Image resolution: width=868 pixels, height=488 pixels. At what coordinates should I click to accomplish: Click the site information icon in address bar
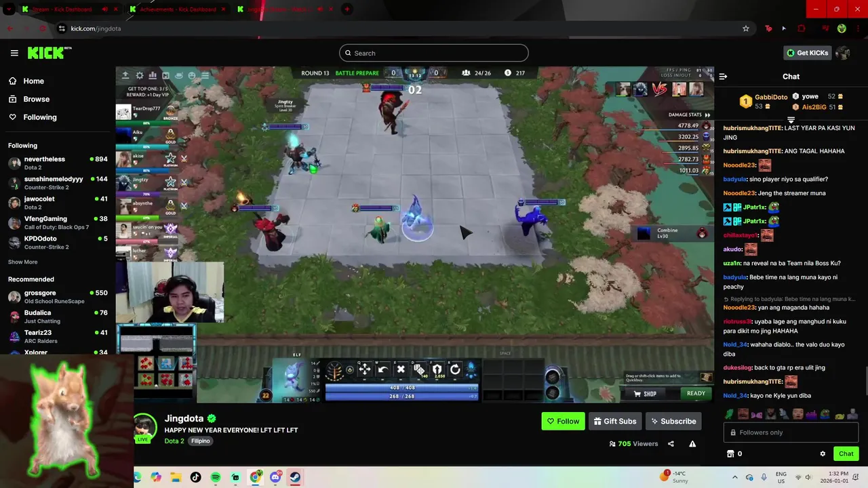[62, 28]
